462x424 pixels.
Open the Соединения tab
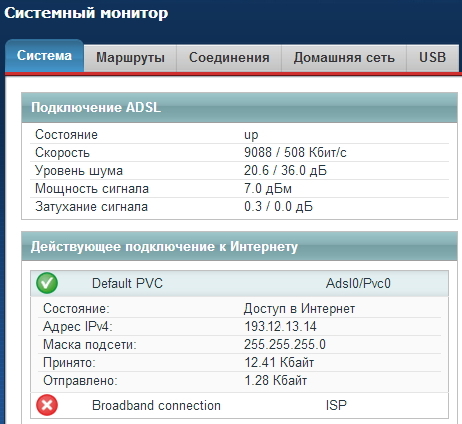point(229,58)
